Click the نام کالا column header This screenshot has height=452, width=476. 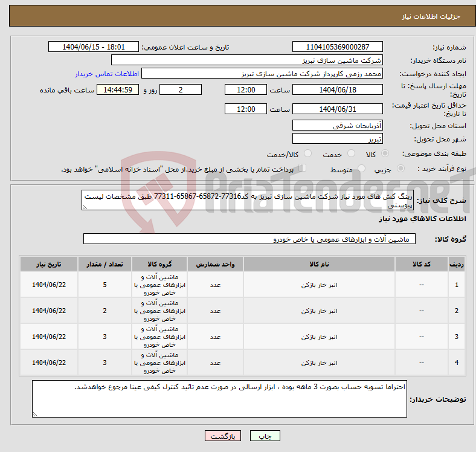click(x=319, y=264)
